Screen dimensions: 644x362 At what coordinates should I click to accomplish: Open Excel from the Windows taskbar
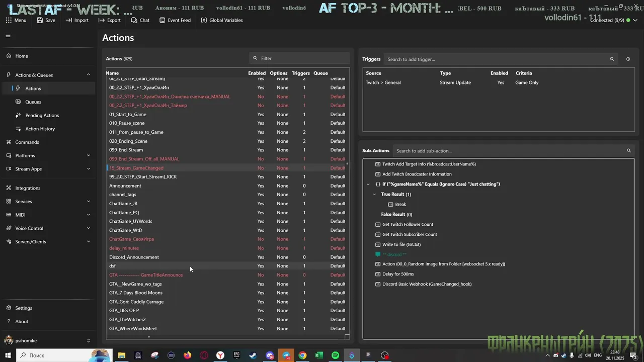coord(318,355)
